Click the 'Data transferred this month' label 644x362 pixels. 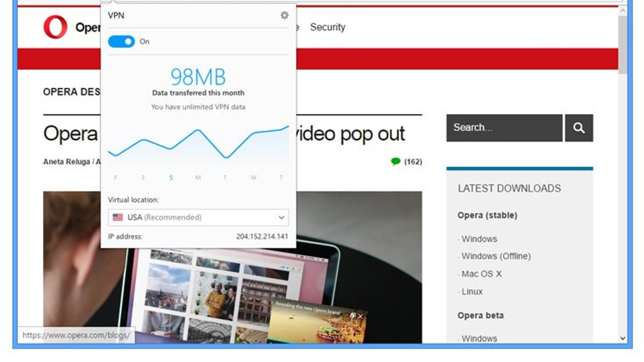coord(198,93)
